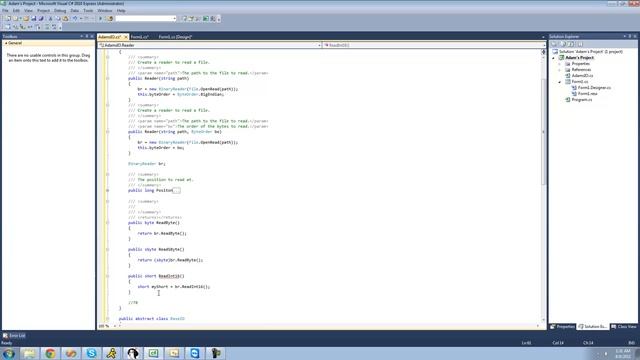This screenshot has height=360, width=640.
Task: Click the Solution Explorer auto-hide pin icon
Action: (x=630, y=36)
